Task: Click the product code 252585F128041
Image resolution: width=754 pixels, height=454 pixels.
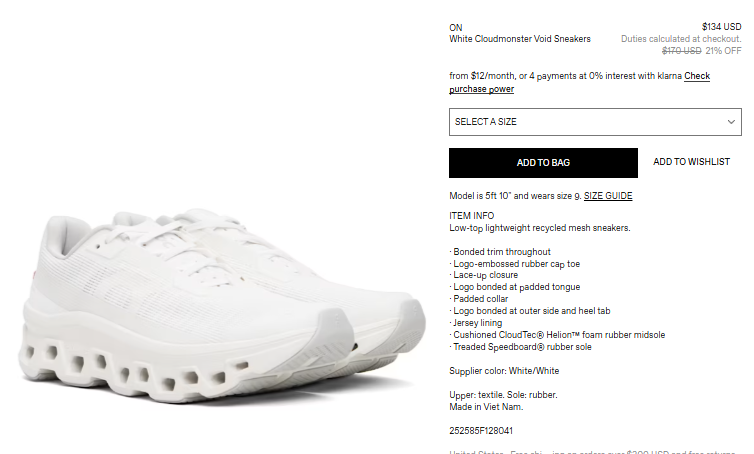Action: point(481,431)
